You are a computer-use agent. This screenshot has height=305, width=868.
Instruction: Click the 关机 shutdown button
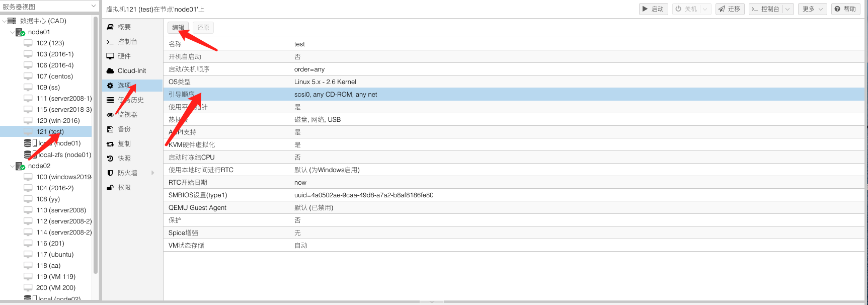(686, 9)
